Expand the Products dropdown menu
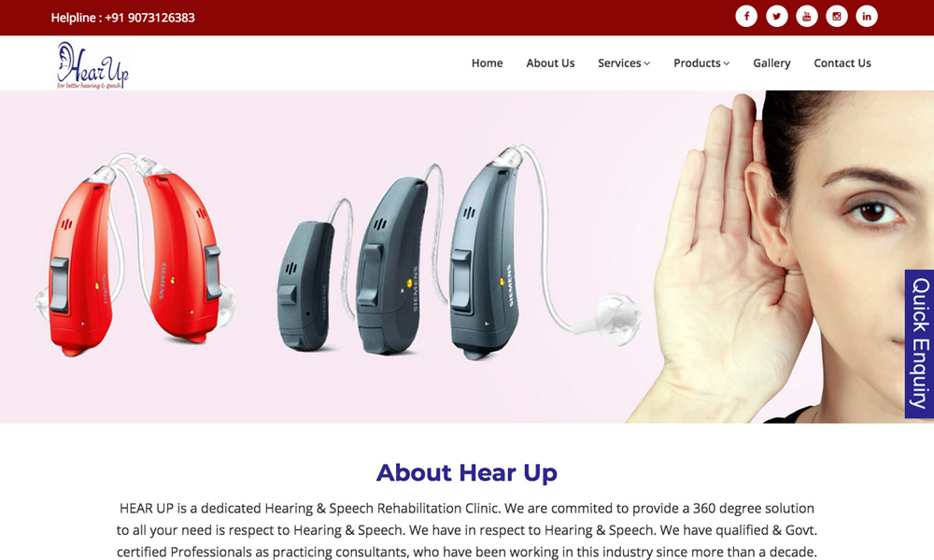 click(x=701, y=63)
